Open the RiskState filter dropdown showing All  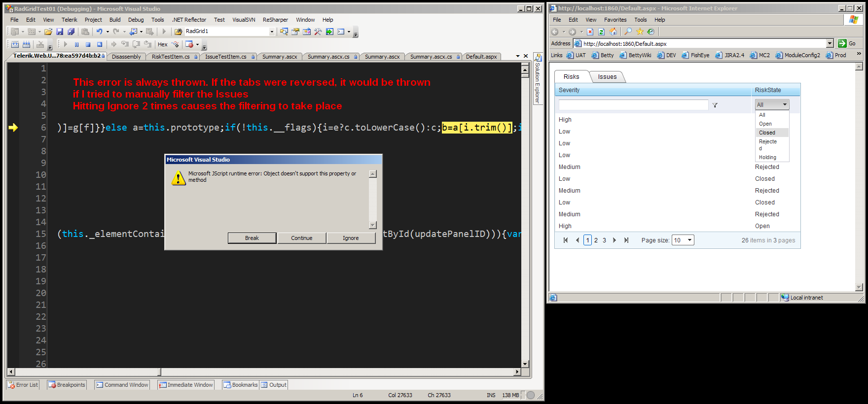click(x=772, y=104)
